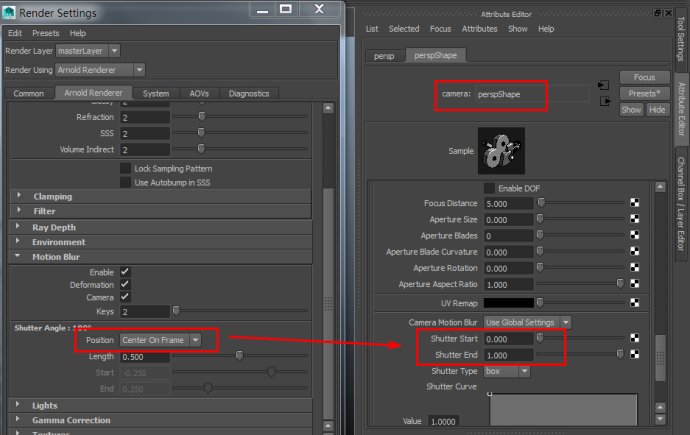Expand the Filter section
The height and width of the screenshot is (435, 690).
click(19, 210)
